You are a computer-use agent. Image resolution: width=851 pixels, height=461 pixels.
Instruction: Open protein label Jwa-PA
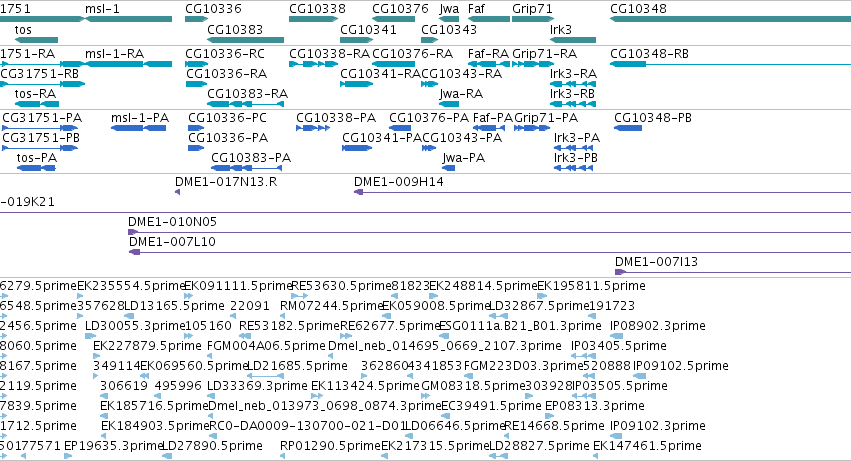pos(463,157)
